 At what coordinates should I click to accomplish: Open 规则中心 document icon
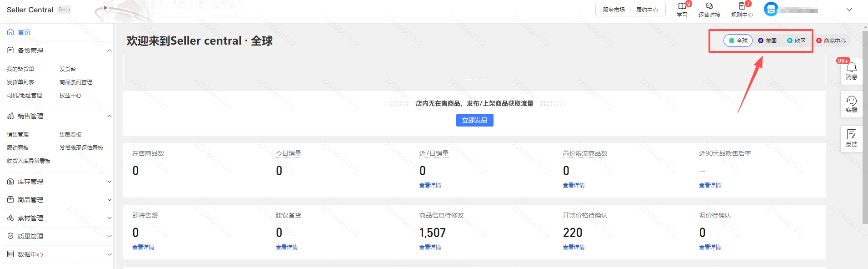[x=742, y=6]
